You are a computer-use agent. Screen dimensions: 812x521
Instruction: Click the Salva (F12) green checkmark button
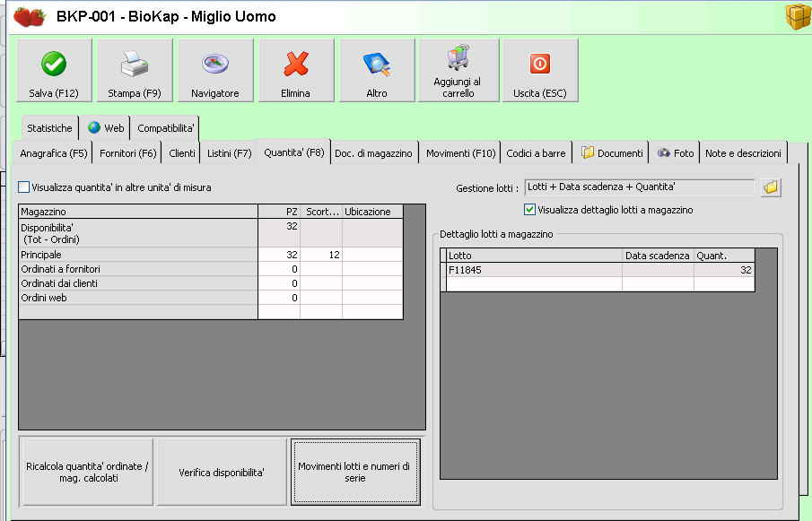[x=54, y=71]
